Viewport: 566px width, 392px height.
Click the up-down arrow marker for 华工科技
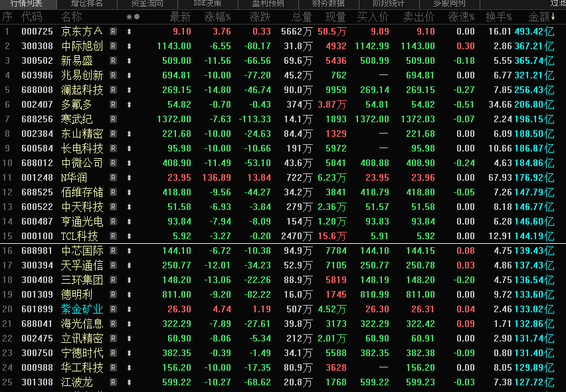[x=130, y=368]
